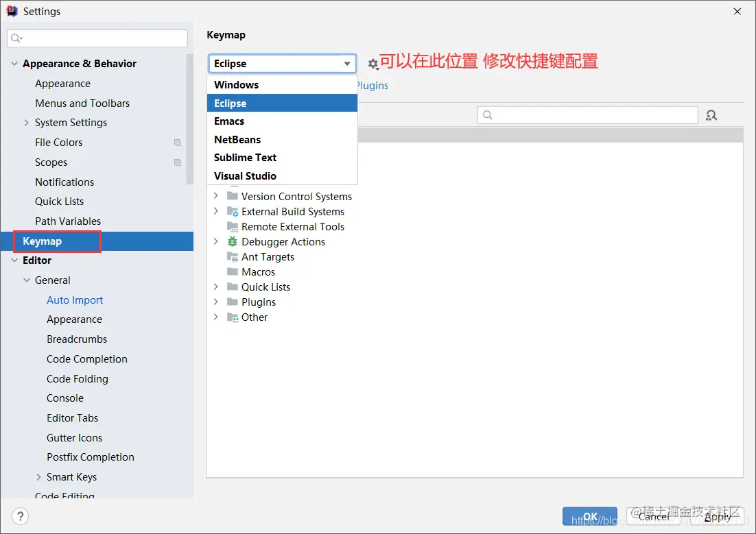Image resolution: width=756 pixels, height=534 pixels.
Task: Click the Cancel button
Action: (x=653, y=517)
